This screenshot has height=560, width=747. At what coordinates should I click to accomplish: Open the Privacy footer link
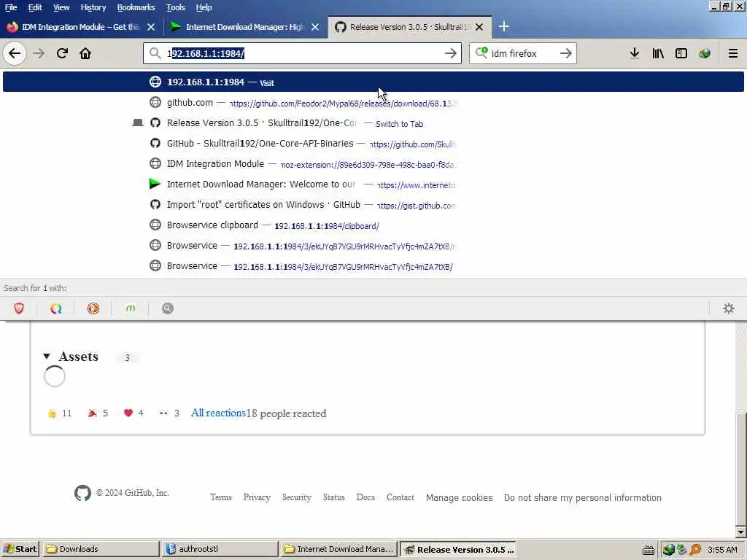click(257, 497)
